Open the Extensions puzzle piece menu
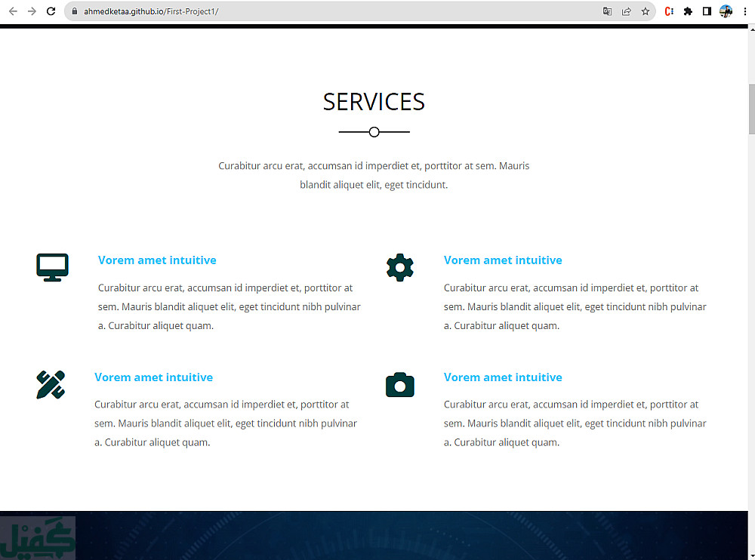Image resolution: width=755 pixels, height=560 pixels. pos(688,11)
